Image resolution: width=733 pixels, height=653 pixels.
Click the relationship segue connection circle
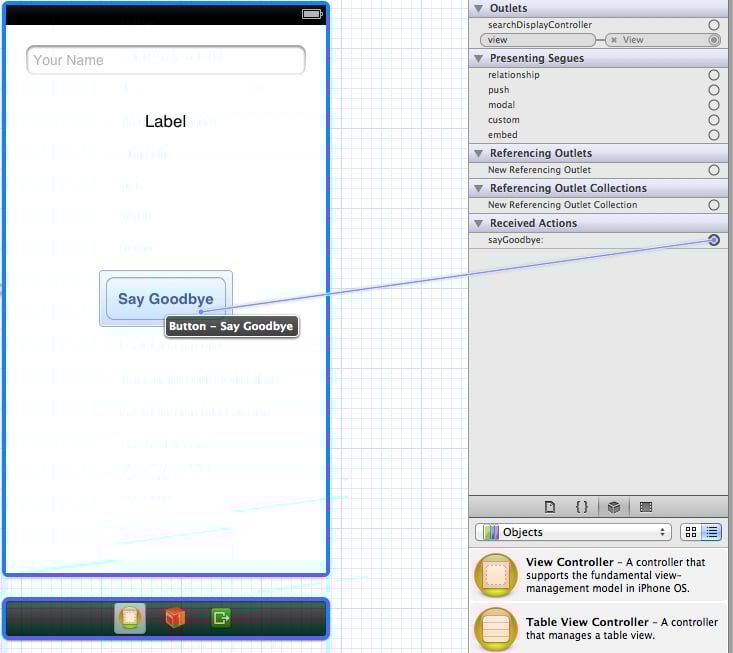tap(713, 75)
